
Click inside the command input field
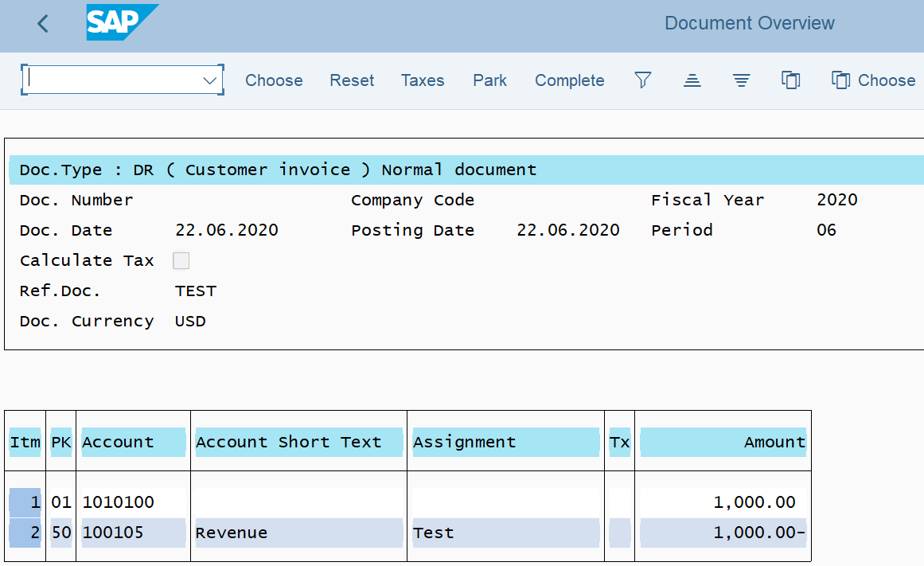pos(113,80)
